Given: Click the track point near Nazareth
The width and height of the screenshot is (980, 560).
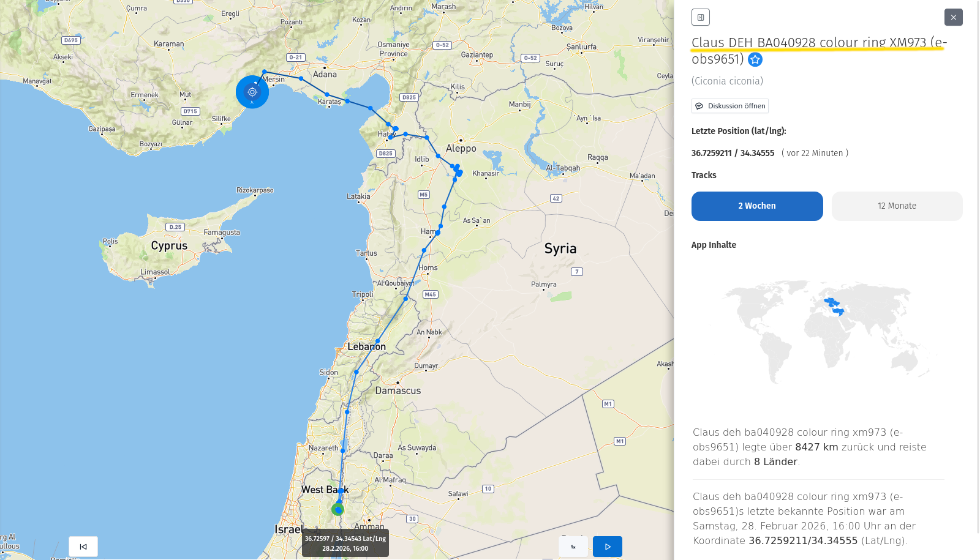Looking at the screenshot, I should click(x=343, y=450).
